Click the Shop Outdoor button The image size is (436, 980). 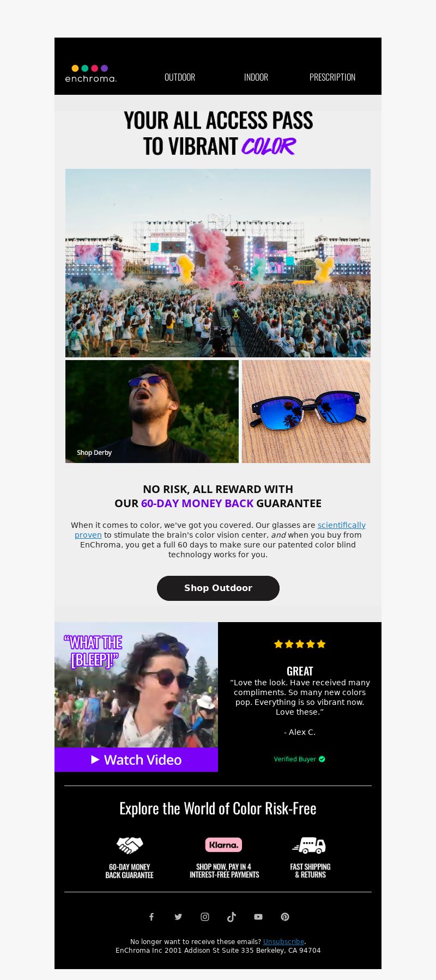point(218,588)
